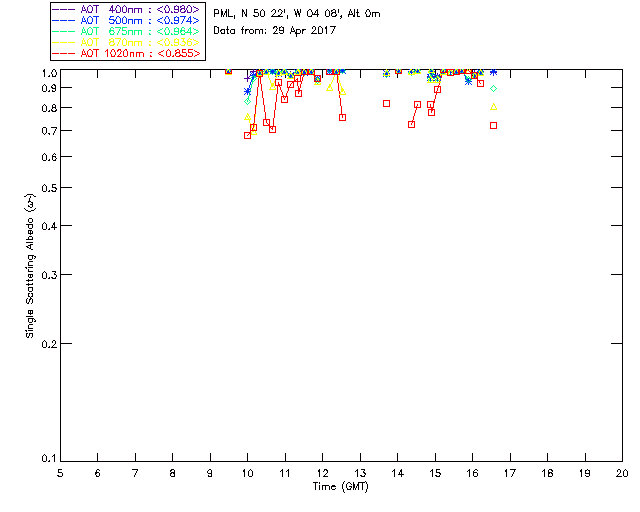Click the red square marker near hour 14.4 at 0.72

[411, 125]
